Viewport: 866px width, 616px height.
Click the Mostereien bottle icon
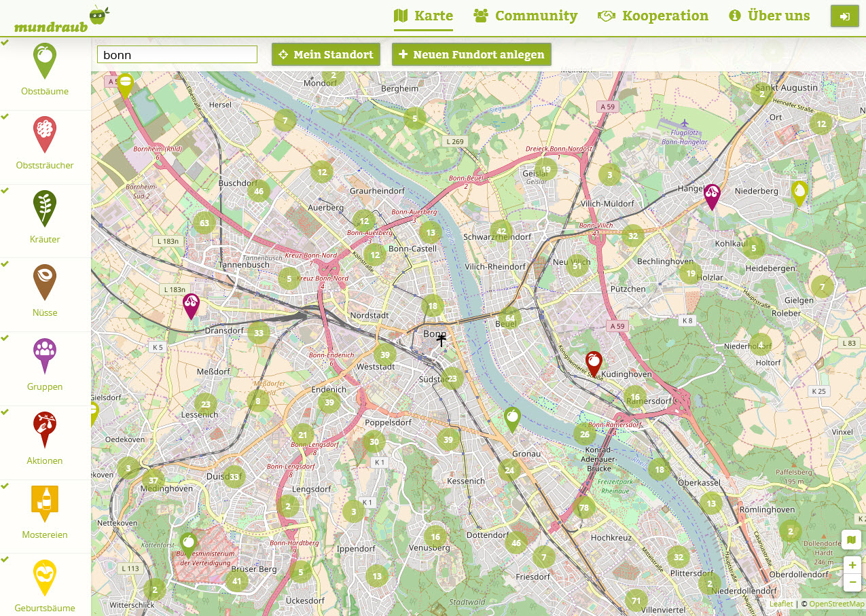[x=45, y=503]
